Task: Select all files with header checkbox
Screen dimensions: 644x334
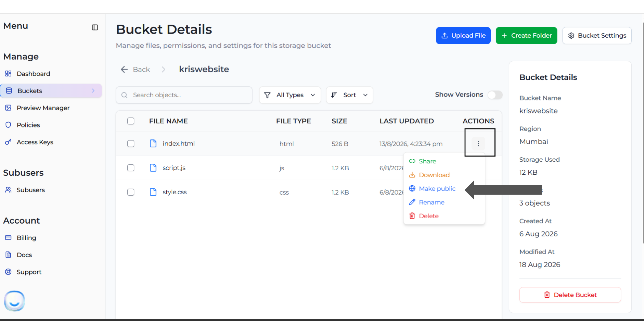Action: 131,121
